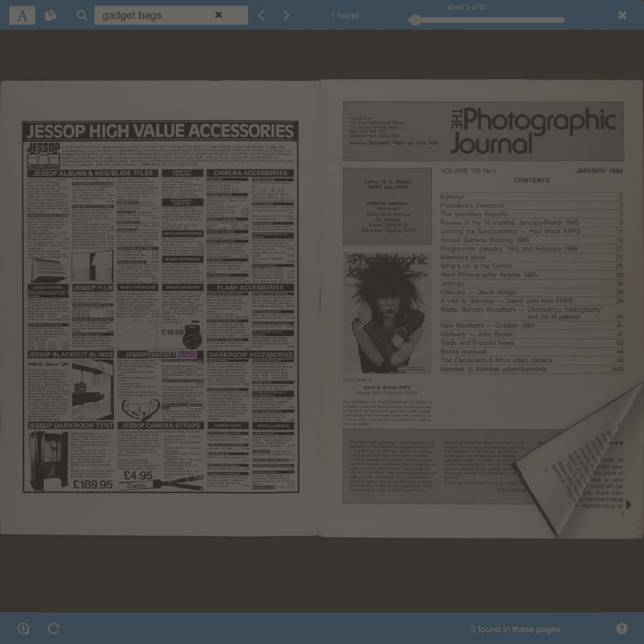Click 'JESSOP FILM' section heading
This screenshot has height=644, width=644.
tap(93, 287)
